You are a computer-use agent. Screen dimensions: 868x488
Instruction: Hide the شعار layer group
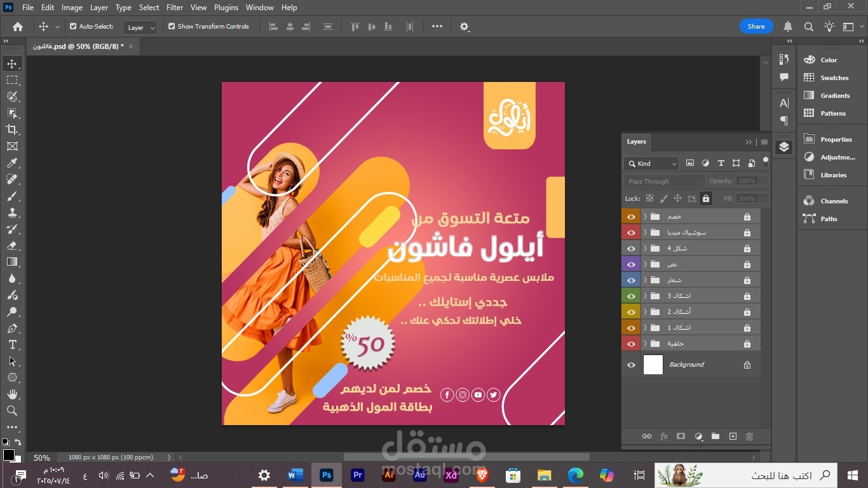[x=631, y=280]
